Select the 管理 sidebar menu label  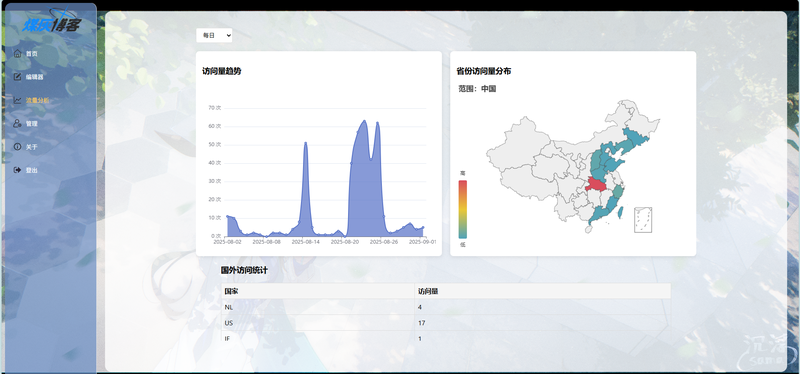(x=32, y=123)
